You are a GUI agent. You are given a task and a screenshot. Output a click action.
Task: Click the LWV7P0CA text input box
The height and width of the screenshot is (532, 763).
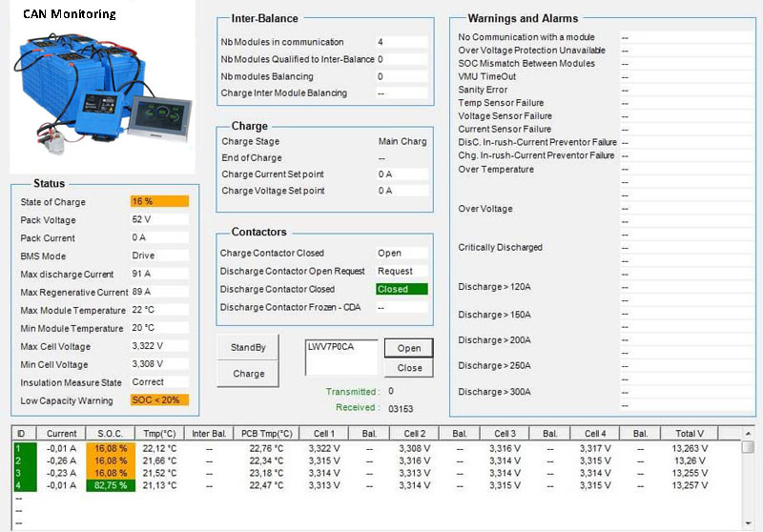click(x=341, y=358)
